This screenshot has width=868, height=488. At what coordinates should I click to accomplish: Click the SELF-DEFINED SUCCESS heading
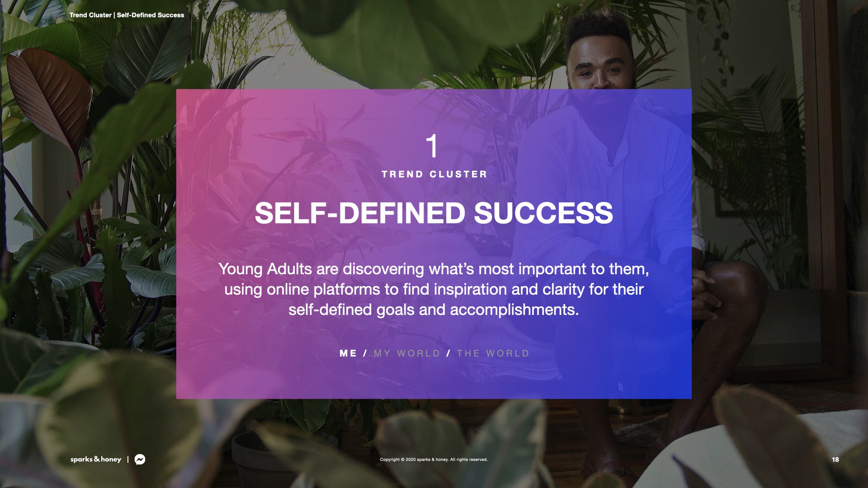click(434, 213)
